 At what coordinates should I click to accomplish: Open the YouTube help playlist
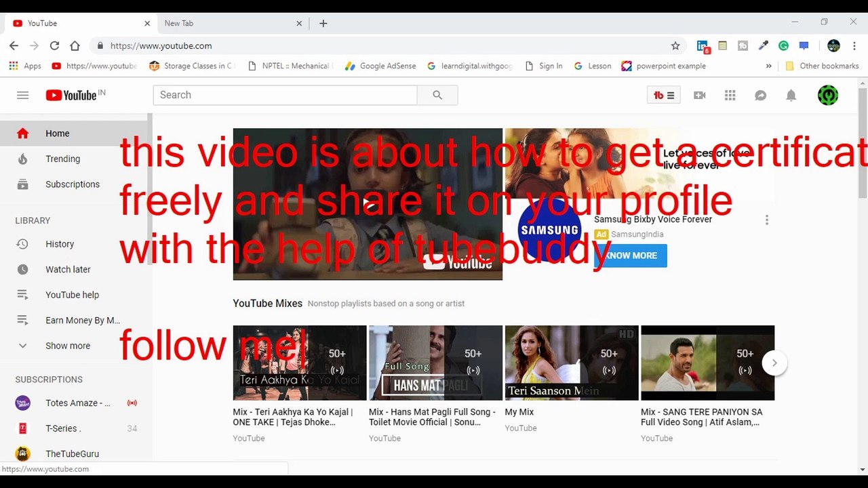(x=74, y=295)
